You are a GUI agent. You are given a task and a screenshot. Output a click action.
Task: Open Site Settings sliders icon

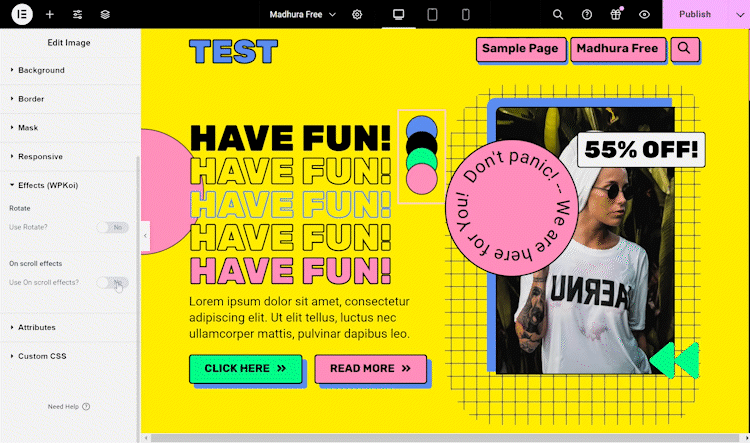(77, 14)
